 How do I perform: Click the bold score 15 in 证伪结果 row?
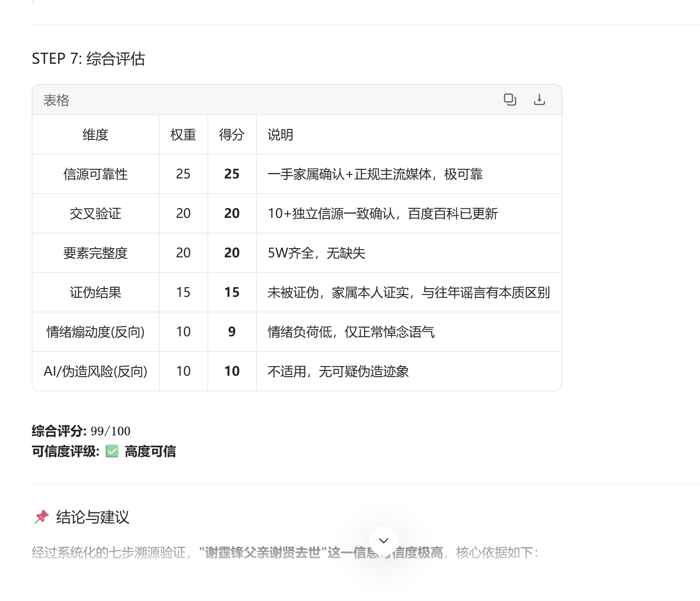tap(232, 292)
